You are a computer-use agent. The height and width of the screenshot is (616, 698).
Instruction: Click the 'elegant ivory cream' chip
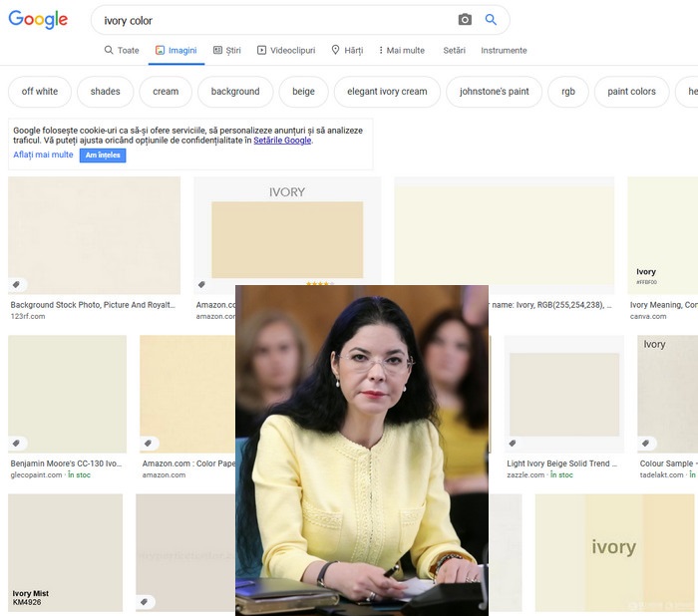[x=387, y=92]
